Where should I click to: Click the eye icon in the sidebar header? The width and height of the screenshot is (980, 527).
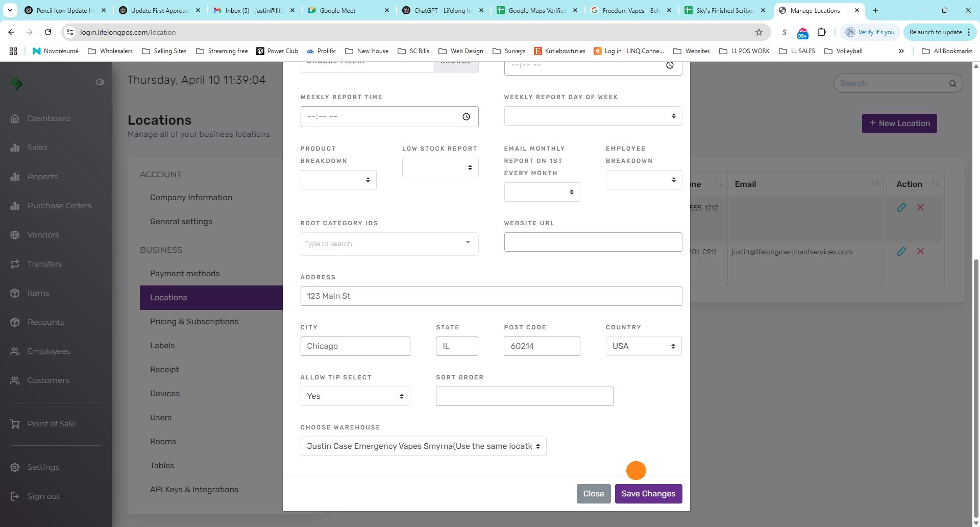point(100,82)
